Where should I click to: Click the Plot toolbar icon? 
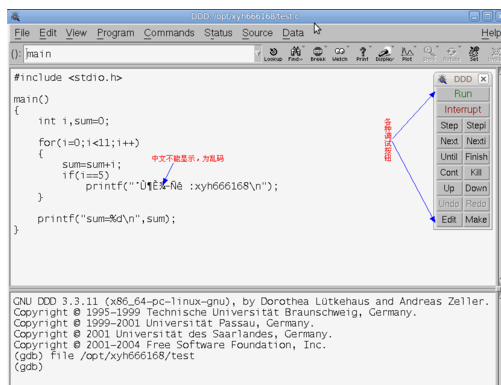click(x=407, y=54)
